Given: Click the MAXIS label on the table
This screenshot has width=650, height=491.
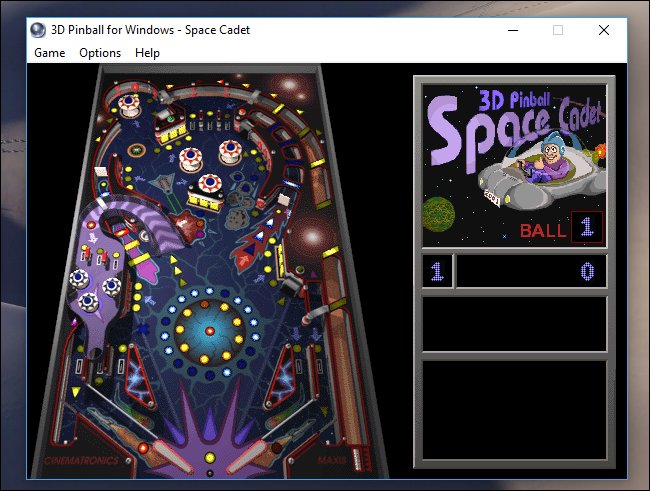Looking at the screenshot, I should tap(332, 460).
